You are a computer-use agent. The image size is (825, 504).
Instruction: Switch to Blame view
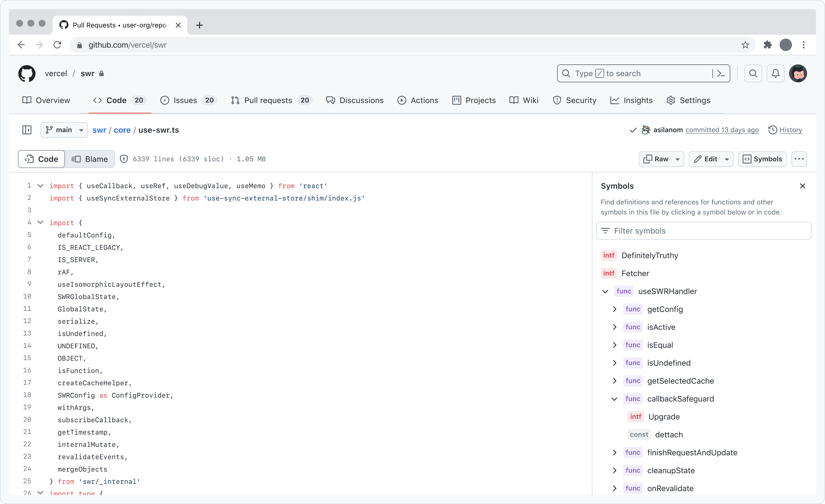[90, 159]
